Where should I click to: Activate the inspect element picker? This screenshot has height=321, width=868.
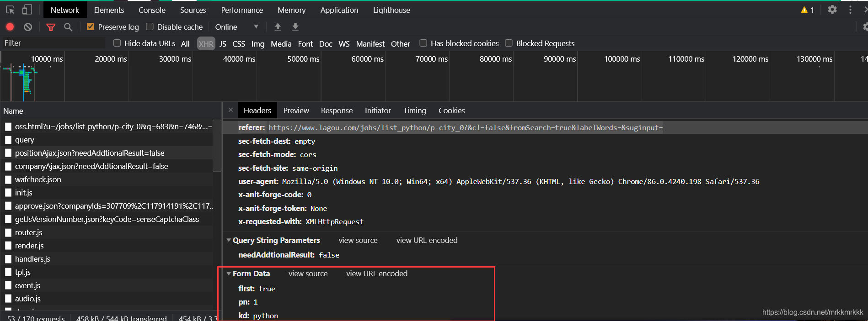10,10
